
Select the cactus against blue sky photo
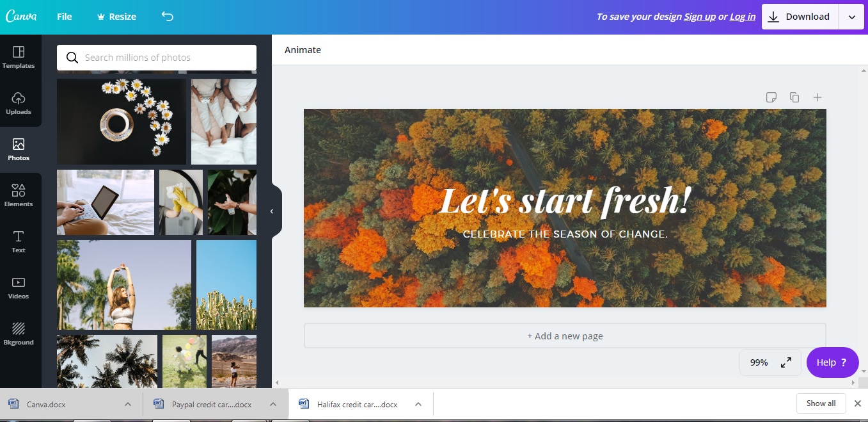[226, 285]
